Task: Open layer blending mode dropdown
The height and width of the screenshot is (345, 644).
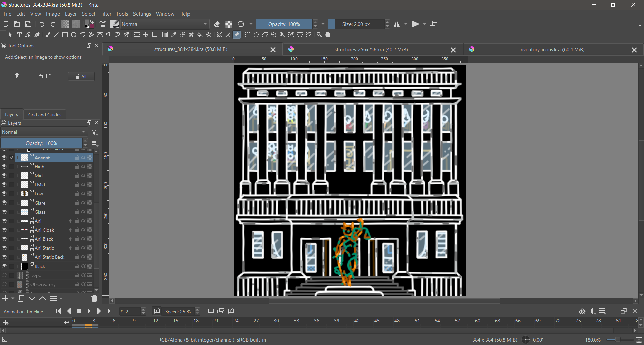Action: [x=44, y=132]
